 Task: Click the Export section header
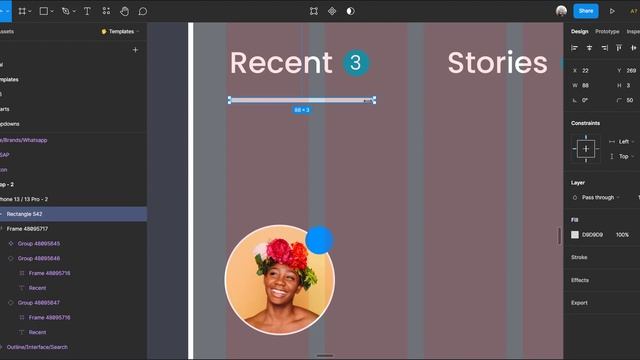[579, 303]
